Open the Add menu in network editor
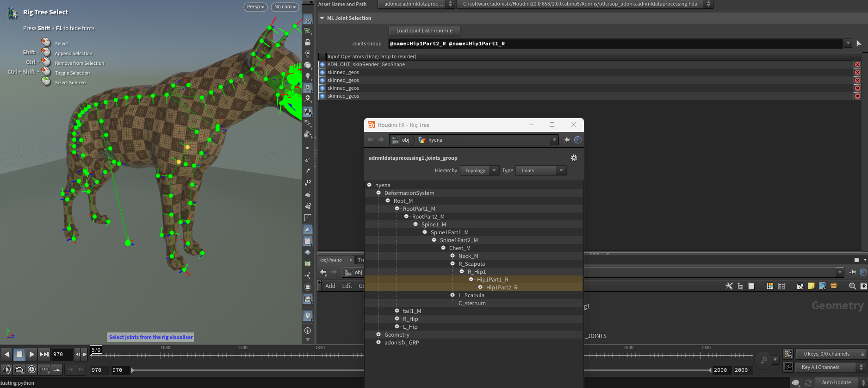Viewport: 868px width, 388px height. point(330,286)
